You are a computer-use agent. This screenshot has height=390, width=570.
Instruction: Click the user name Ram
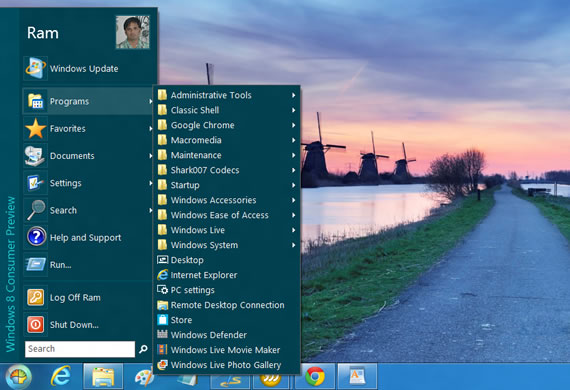pos(43,33)
